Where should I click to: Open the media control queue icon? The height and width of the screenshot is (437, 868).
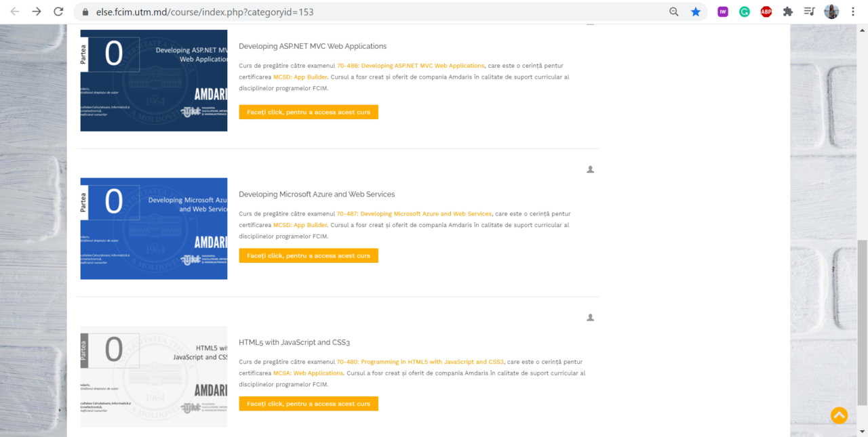point(810,12)
